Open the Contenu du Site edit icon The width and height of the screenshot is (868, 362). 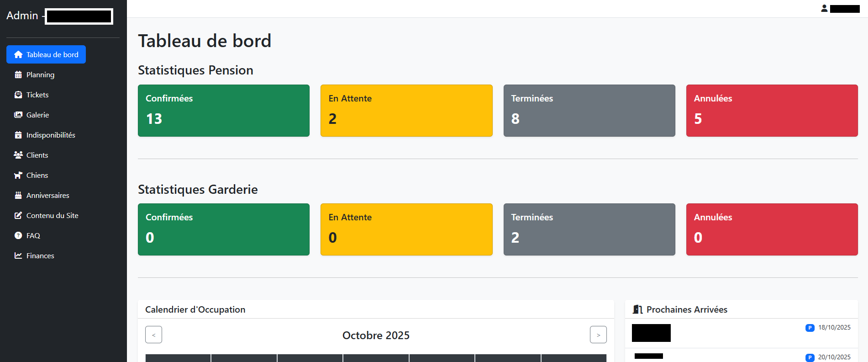coord(18,215)
